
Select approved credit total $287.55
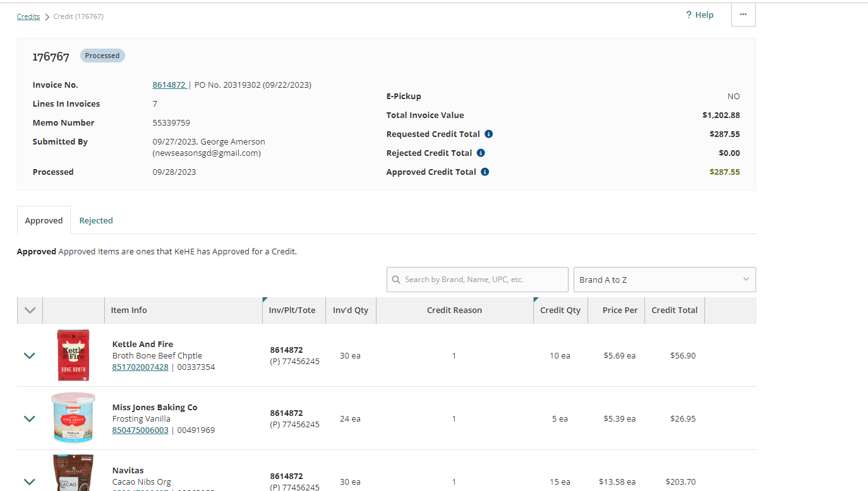pyautogui.click(x=725, y=172)
